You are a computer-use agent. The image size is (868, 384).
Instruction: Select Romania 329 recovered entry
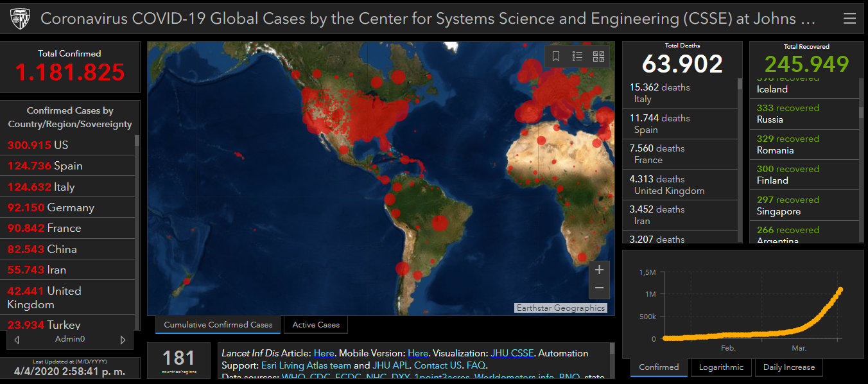804,144
